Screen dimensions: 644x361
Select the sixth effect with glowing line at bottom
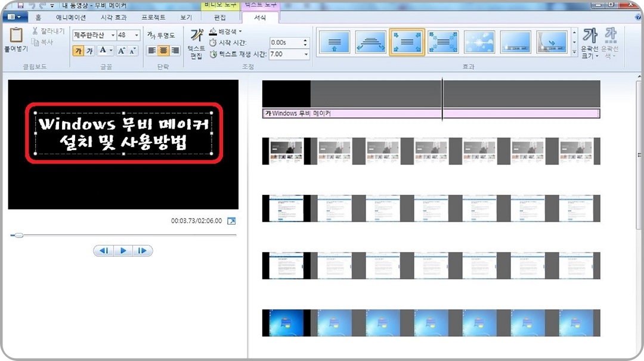[515, 42]
